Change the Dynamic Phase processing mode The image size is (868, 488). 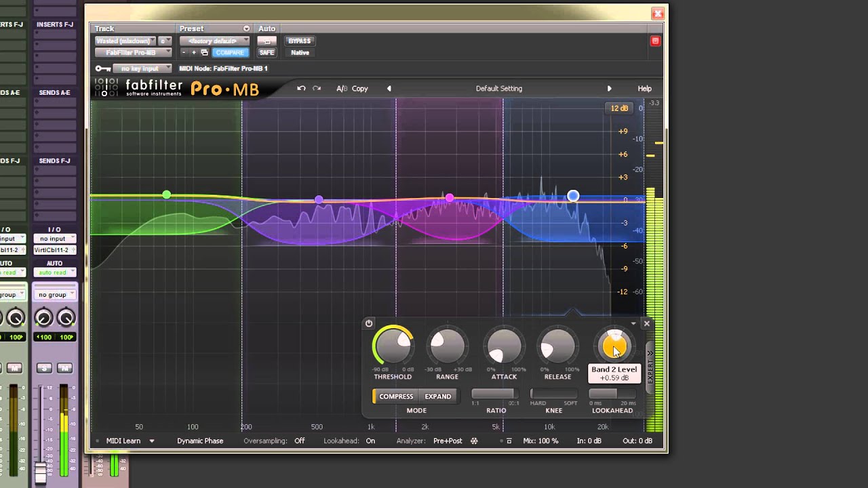[200, 441]
